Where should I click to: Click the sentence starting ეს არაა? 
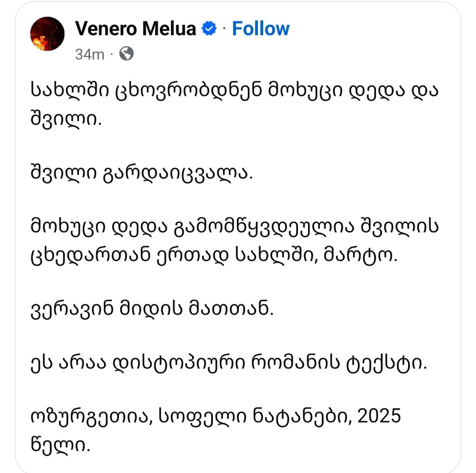(x=229, y=363)
